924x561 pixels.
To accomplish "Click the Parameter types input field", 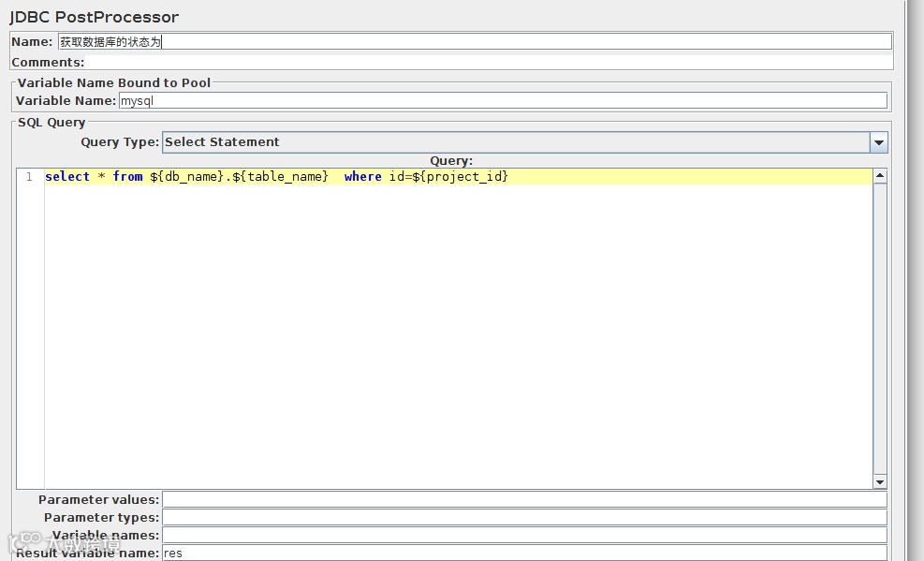I will [524, 517].
